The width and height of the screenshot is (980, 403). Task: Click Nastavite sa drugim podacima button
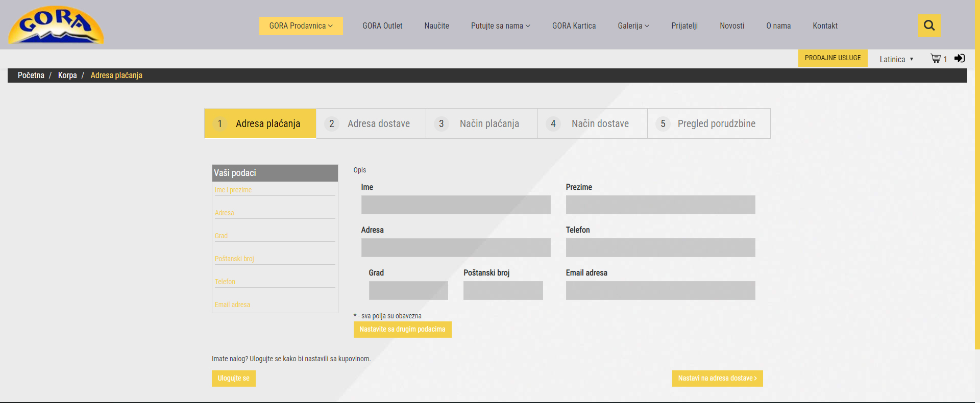403,330
